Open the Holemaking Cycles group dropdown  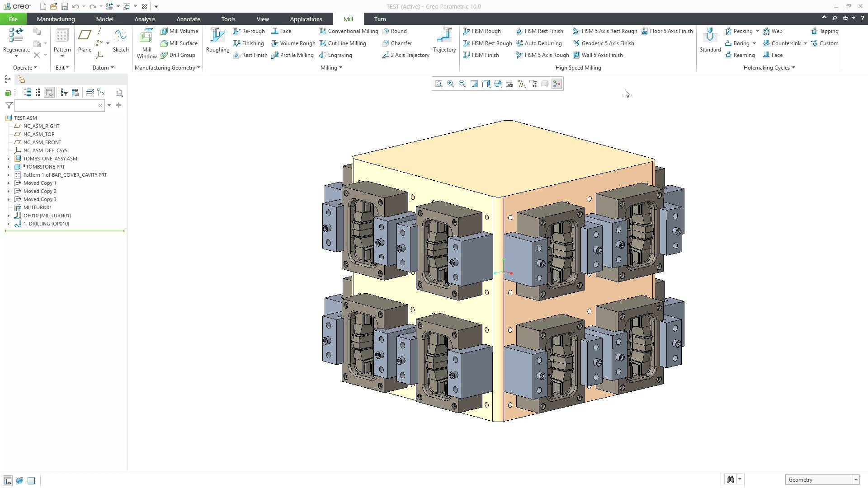point(769,68)
